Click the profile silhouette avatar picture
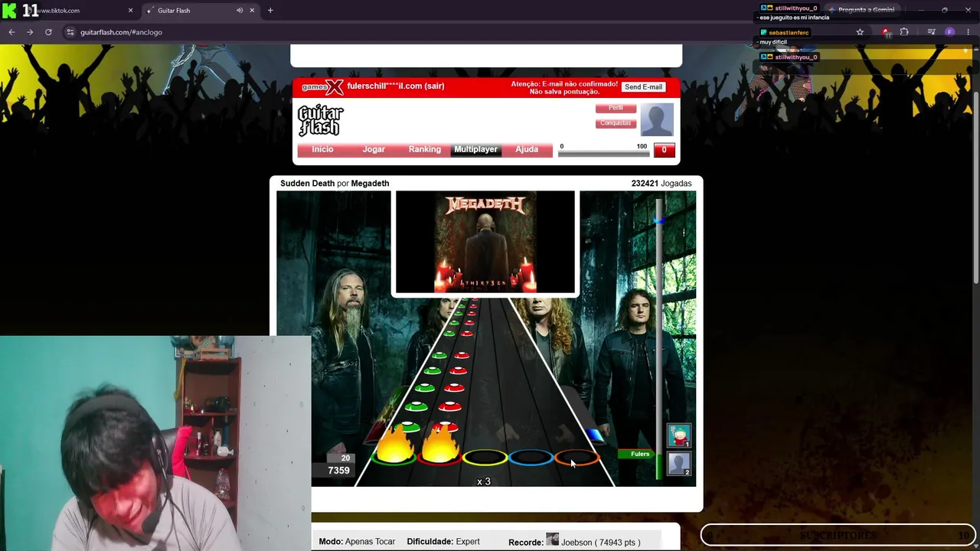This screenshot has height=551, width=980. coord(657,119)
